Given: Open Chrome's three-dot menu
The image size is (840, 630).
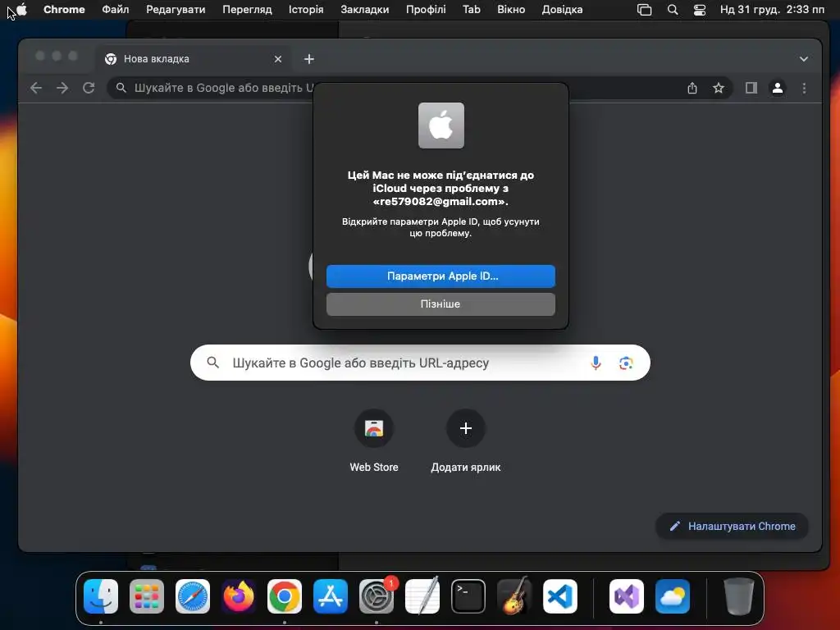Looking at the screenshot, I should 804,88.
